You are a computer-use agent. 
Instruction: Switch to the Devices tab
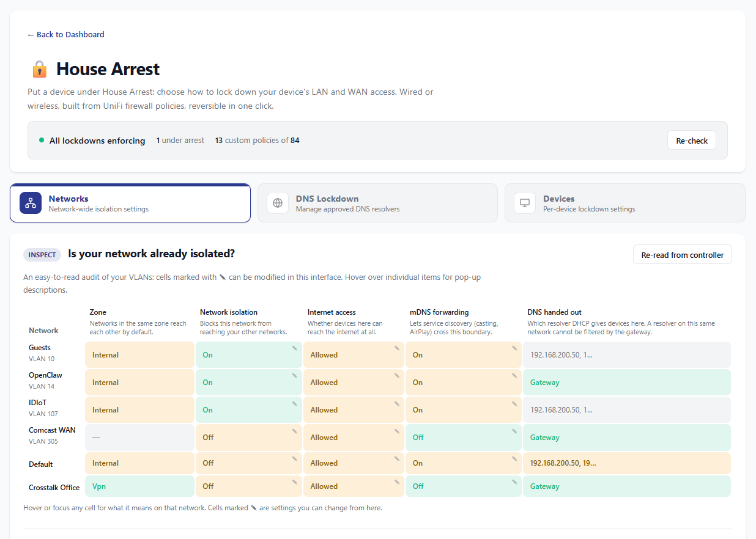624,203
